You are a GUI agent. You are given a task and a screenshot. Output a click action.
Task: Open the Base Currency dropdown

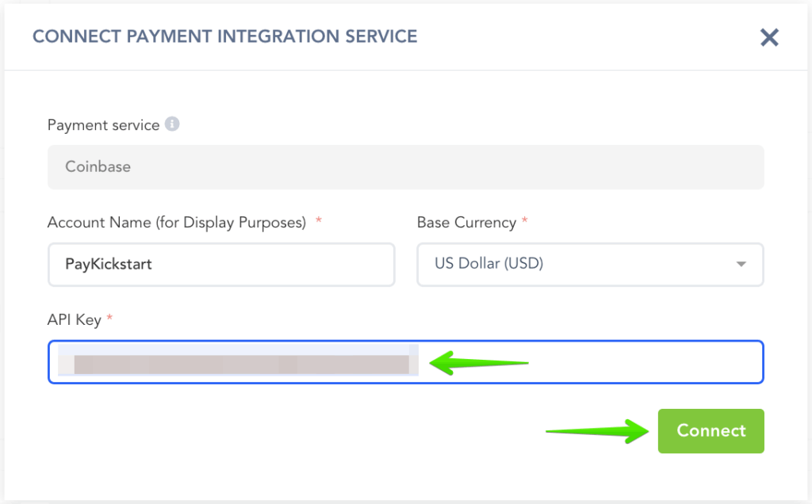click(589, 265)
